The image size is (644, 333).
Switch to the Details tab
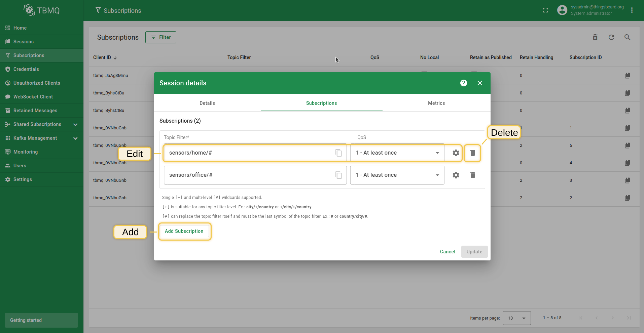coord(207,103)
